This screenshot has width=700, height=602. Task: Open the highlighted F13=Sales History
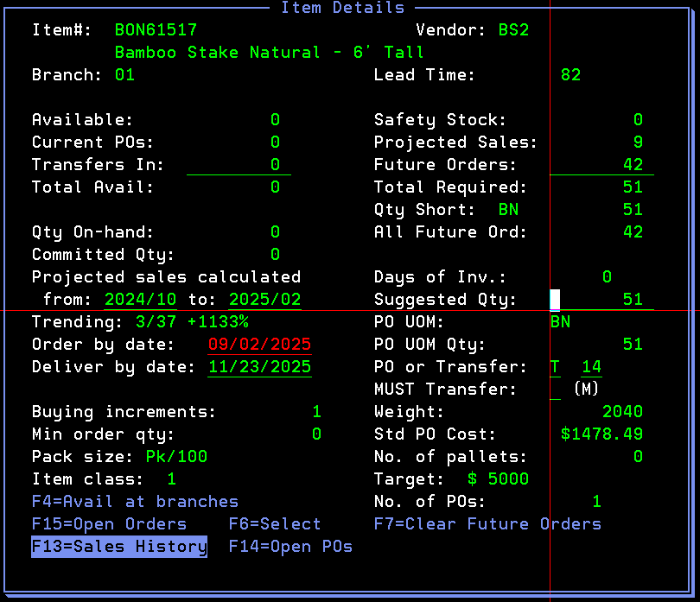pyautogui.click(x=119, y=547)
